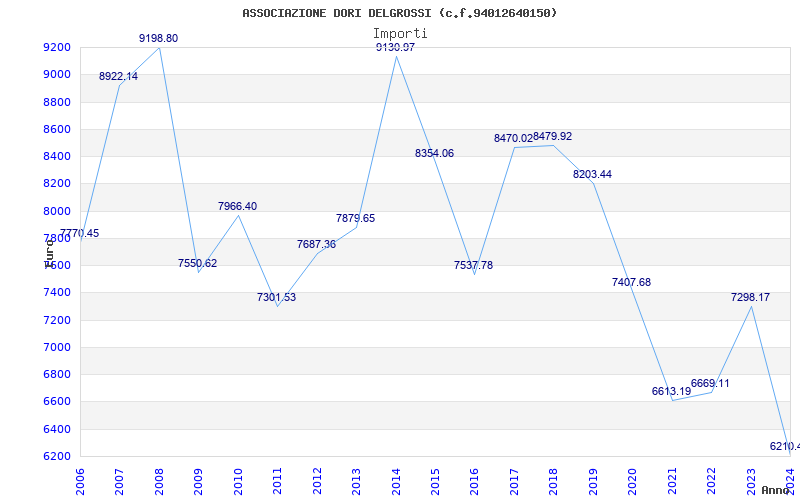Click the Importi subtitle

[x=400, y=34]
